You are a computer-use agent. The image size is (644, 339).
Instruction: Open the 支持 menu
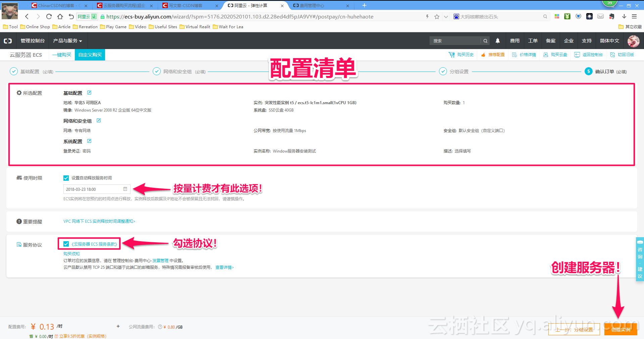tap(587, 41)
